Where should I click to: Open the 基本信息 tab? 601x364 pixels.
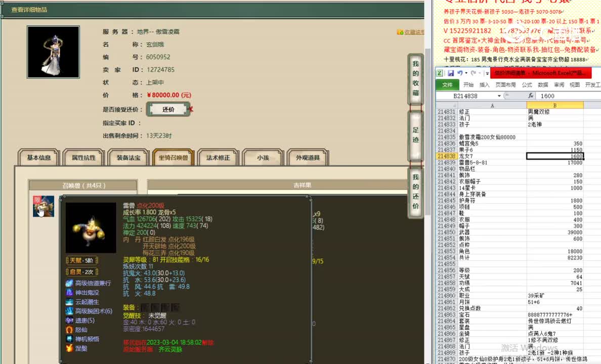click(39, 157)
